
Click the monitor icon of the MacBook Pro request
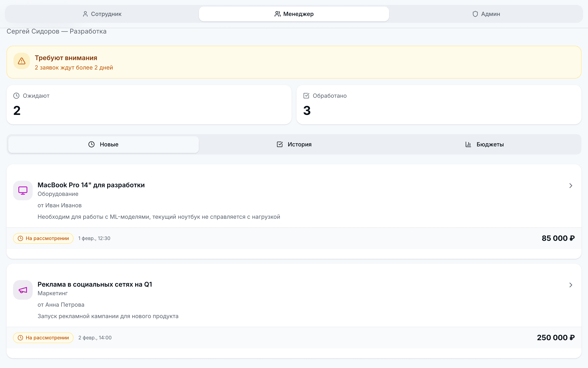(23, 190)
